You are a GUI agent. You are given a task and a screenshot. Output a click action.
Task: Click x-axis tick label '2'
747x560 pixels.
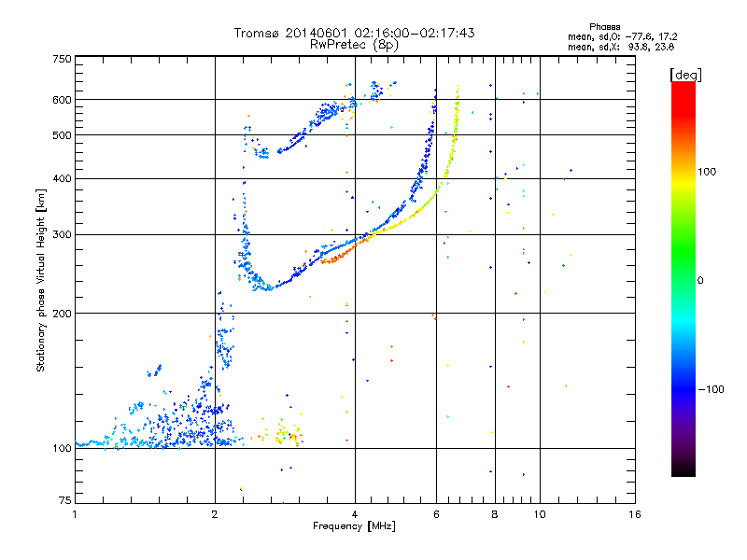pos(215,514)
